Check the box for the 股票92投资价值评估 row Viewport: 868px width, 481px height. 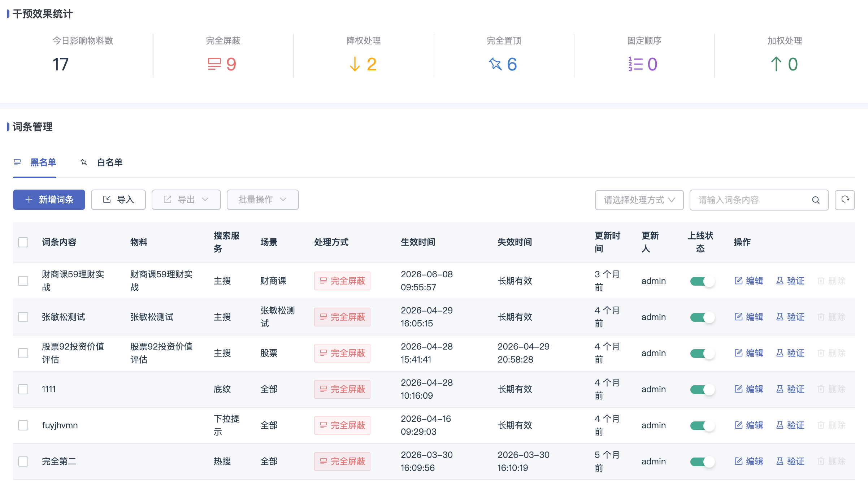pos(23,353)
